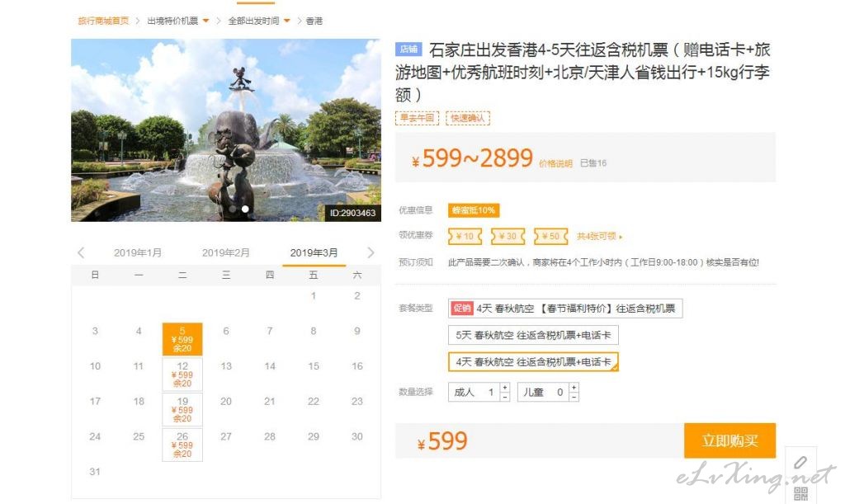Viewport: 845px width, 504px height.
Task: Increase adult quantity with plus stepper
Action: pos(505,387)
